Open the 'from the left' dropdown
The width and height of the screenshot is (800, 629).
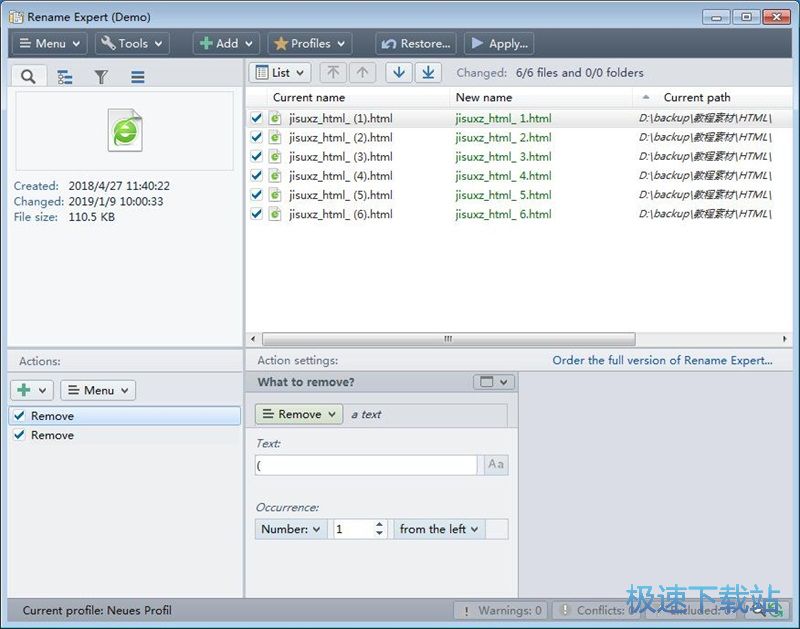[439, 529]
